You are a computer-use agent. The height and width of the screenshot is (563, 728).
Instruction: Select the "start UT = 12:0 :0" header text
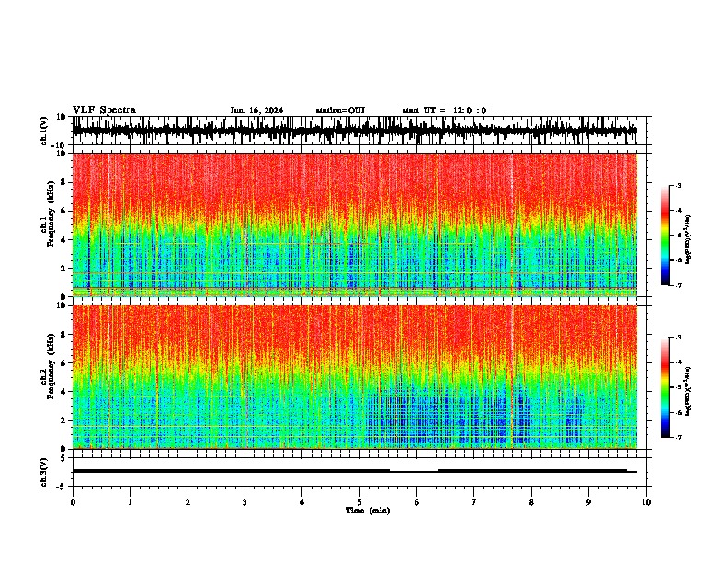pos(444,110)
